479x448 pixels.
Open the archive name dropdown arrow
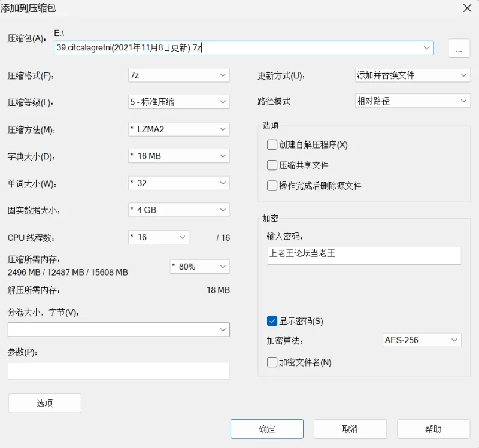point(426,48)
